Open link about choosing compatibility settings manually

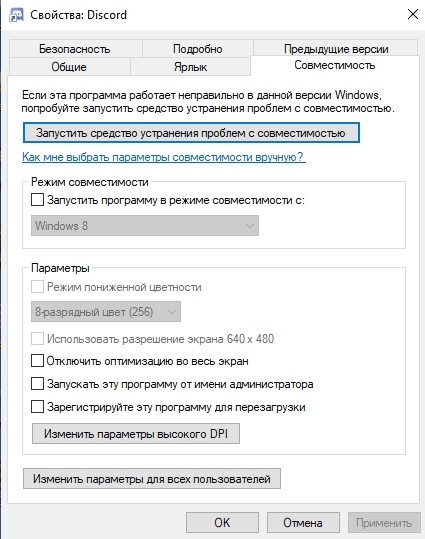click(164, 157)
